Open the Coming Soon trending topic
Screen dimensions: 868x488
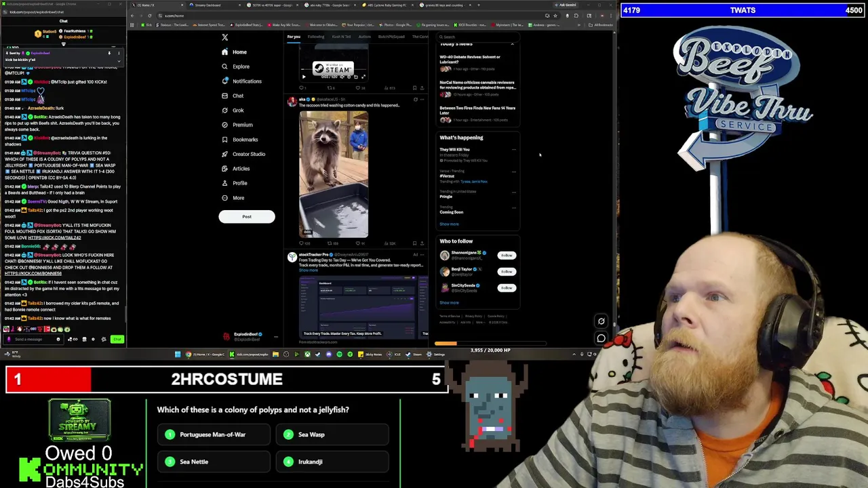tap(451, 212)
